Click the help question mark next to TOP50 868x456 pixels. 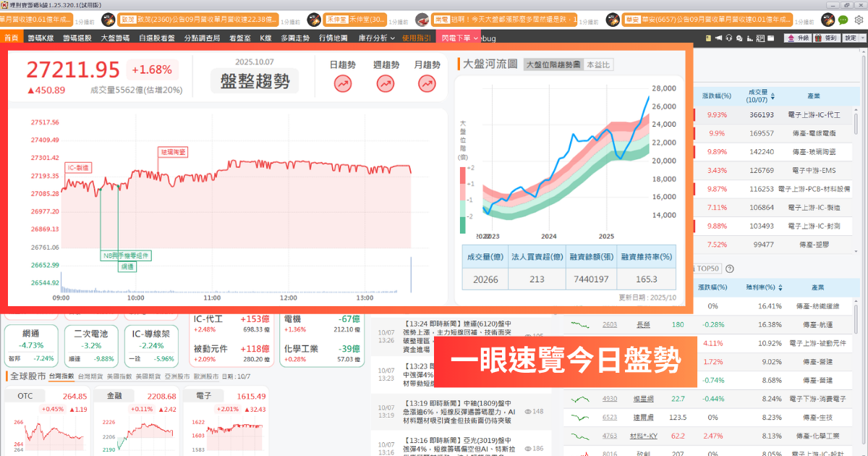[730, 269]
